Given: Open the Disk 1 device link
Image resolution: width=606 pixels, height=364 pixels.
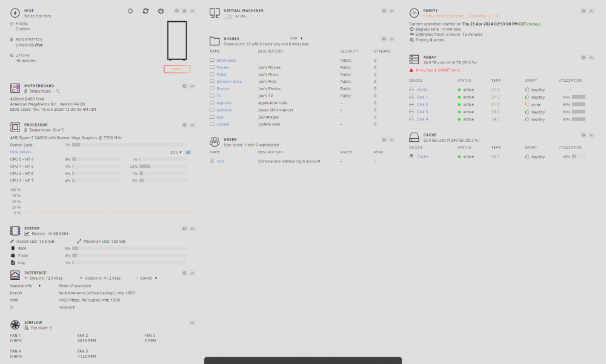Looking at the screenshot, I should (x=422, y=98).
